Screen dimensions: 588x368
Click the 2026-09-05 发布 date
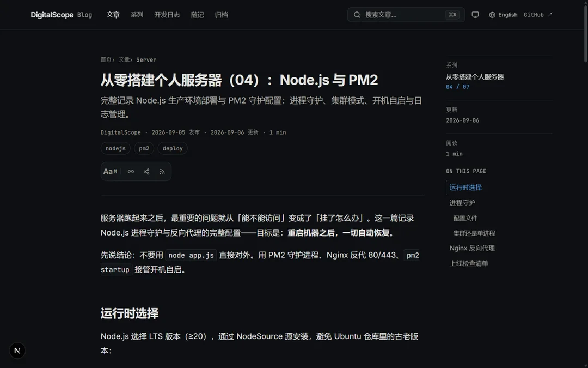pyautogui.click(x=176, y=132)
